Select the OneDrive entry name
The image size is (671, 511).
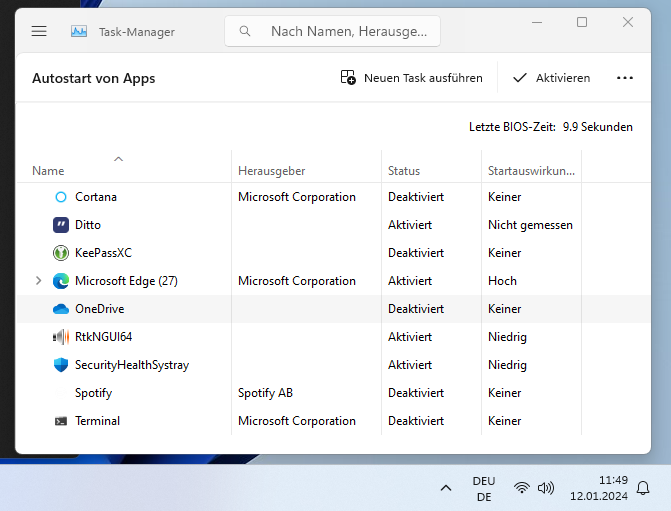pyautogui.click(x=100, y=309)
